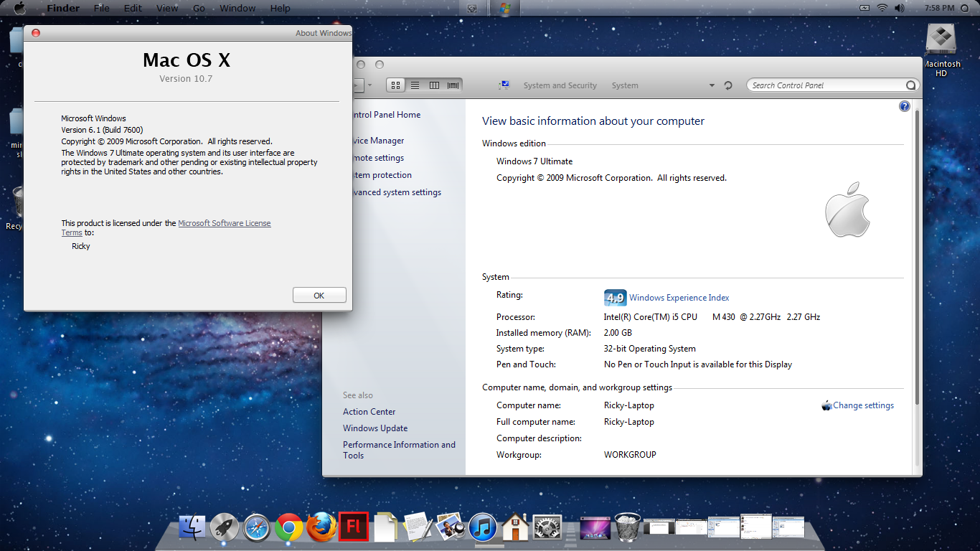This screenshot has width=980, height=551.
Task: Go to System and Security breadcrumb
Action: [x=560, y=85]
